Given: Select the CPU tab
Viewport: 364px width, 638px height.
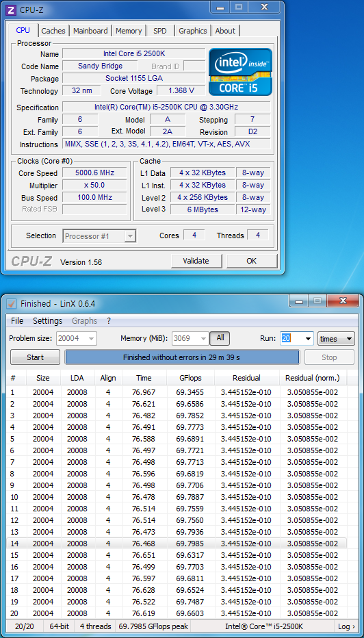Looking at the screenshot, I should coord(23,30).
